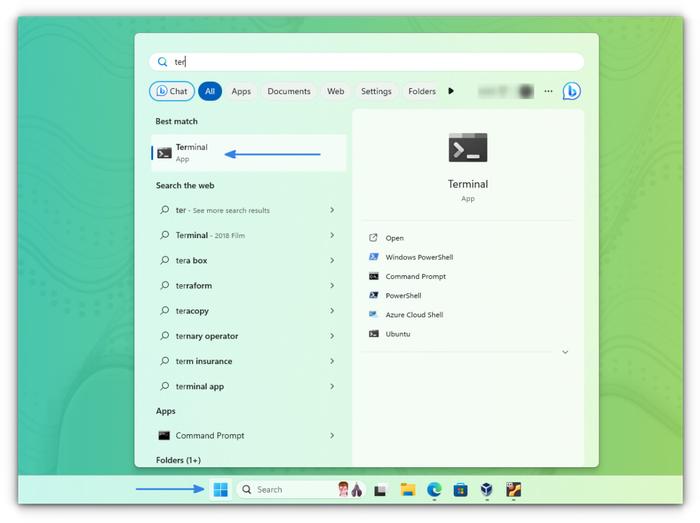Expand the preview actions with the chevron
The image size is (700, 523).
click(565, 352)
